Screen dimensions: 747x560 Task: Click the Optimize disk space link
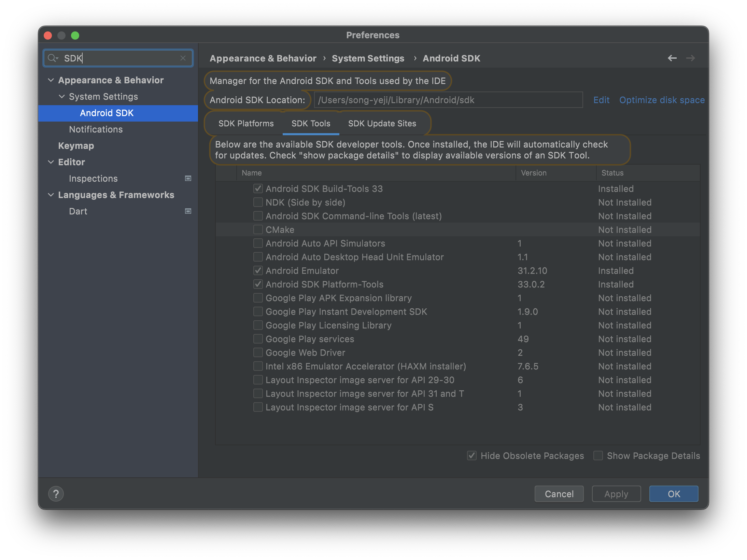662,100
